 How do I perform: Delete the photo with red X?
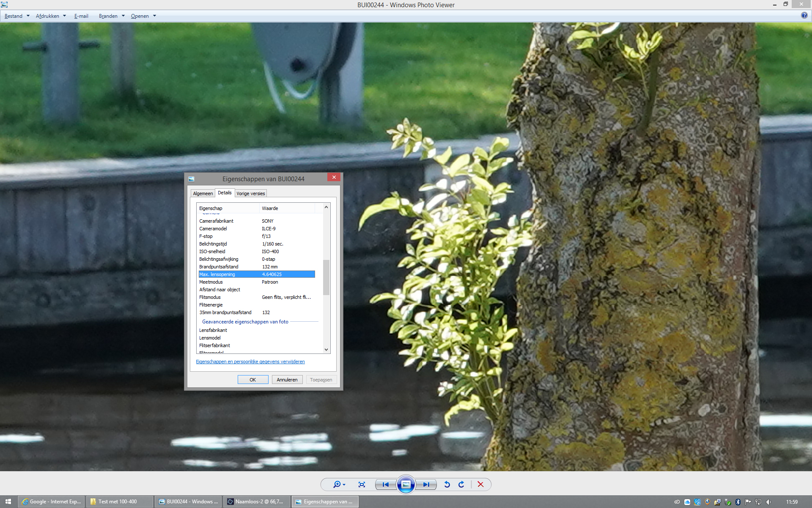480,484
